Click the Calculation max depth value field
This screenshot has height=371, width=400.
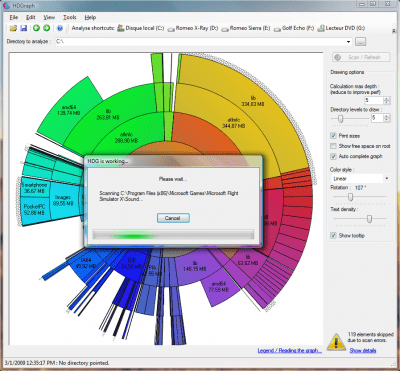[374, 100]
